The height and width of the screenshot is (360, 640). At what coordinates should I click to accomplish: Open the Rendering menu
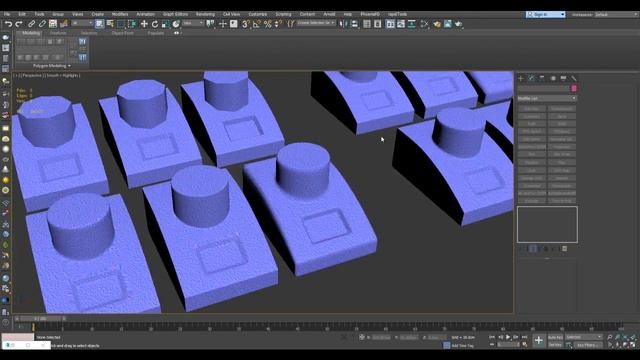pyautogui.click(x=205, y=14)
